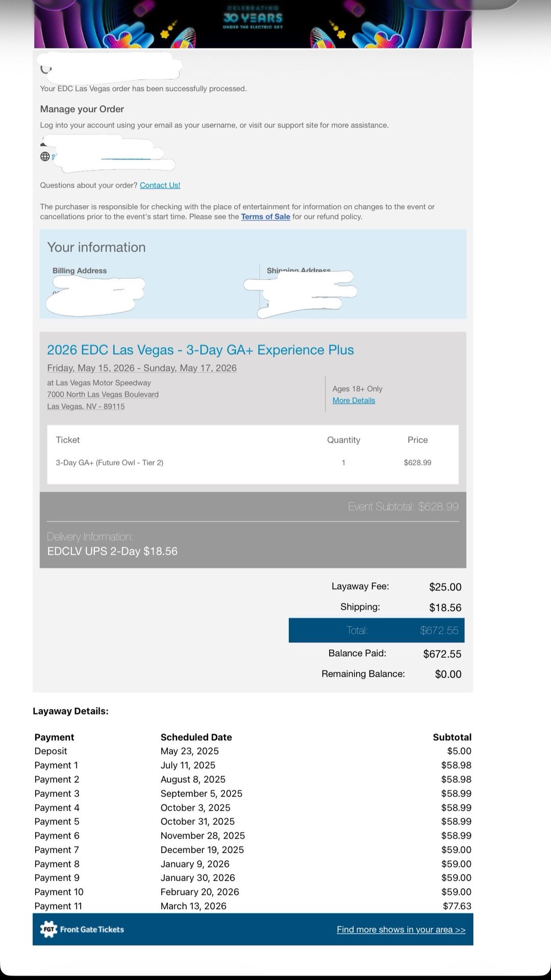Click the EDCLV UPS 2-Day delivery text
The height and width of the screenshot is (980, 551).
[112, 551]
